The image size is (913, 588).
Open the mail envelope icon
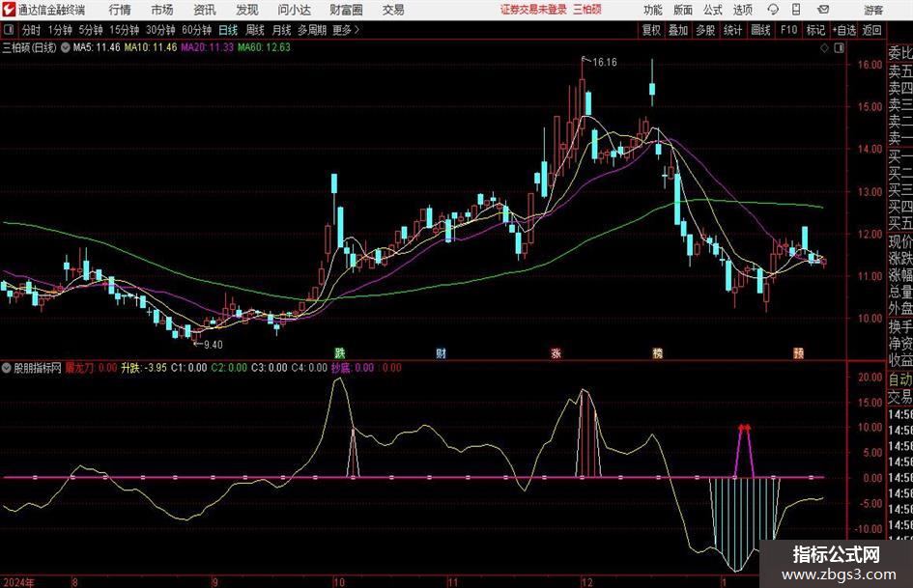[823, 10]
